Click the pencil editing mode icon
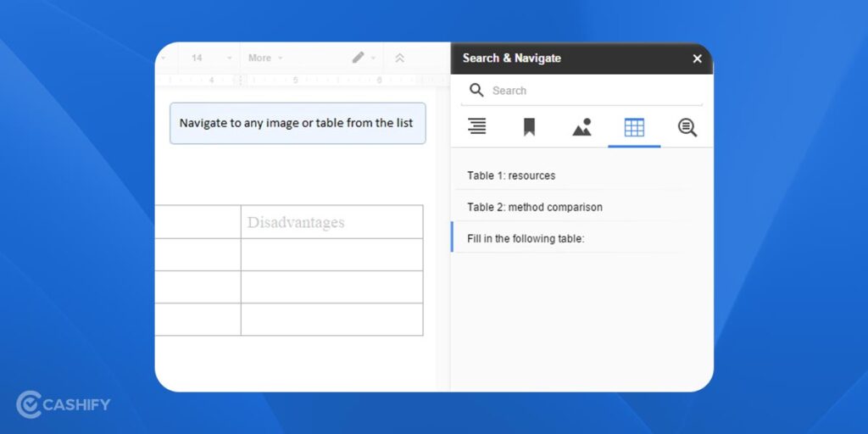This screenshot has height=434, width=868. pyautogui.click(x=359, y=58)
